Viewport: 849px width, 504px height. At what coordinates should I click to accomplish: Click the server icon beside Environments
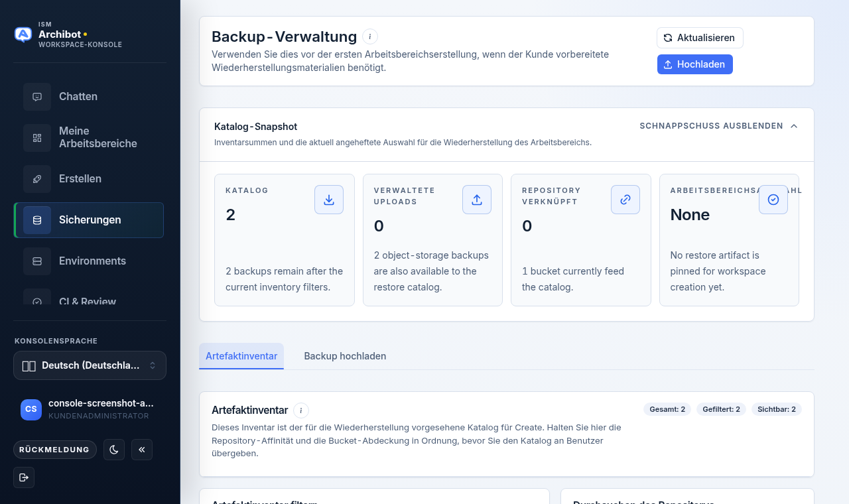[x=37, y=261]
